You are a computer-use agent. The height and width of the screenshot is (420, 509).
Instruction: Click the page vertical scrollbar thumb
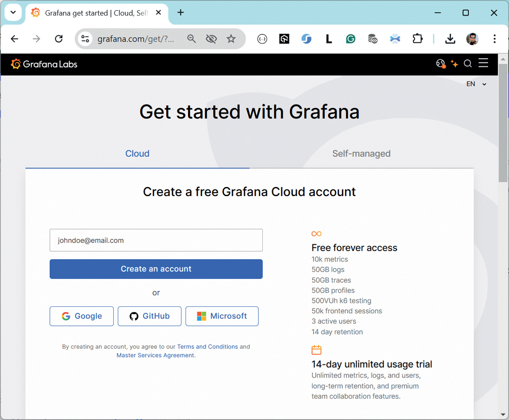point(503,122)
